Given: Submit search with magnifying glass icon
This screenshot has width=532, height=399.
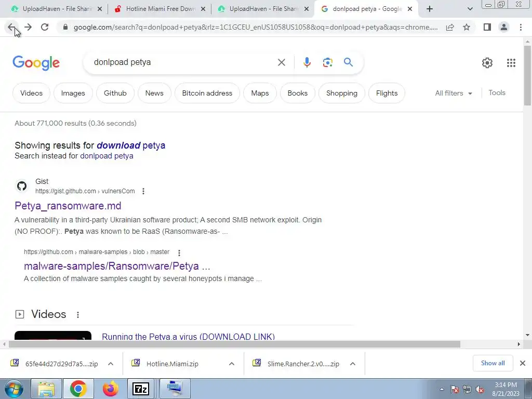Looking at the screenshot, I should pyautogui.click(x=349, y=62).
